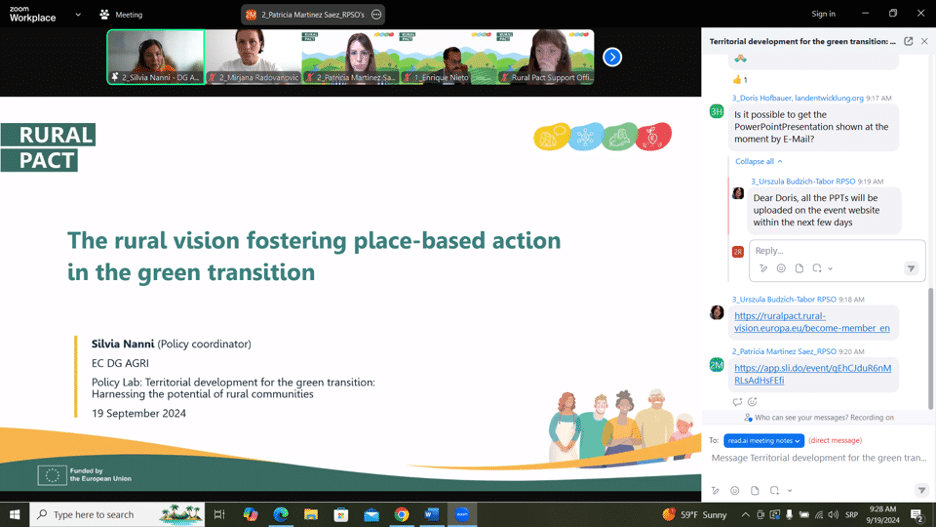Image resolution: width=936 pixels, height=528 pixels.
Task: Click Sign in at the top
Action: (823, 14)
